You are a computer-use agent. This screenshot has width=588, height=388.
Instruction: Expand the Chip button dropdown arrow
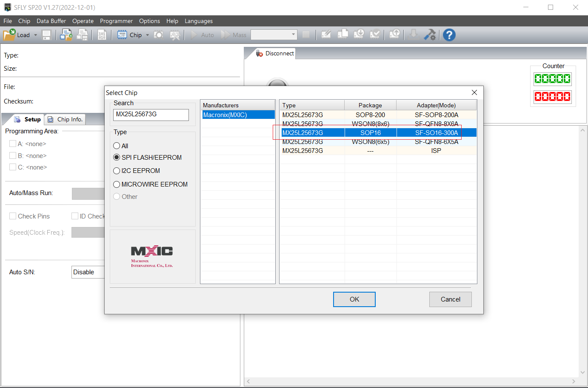pyautogui.click(x=147, y=35)
